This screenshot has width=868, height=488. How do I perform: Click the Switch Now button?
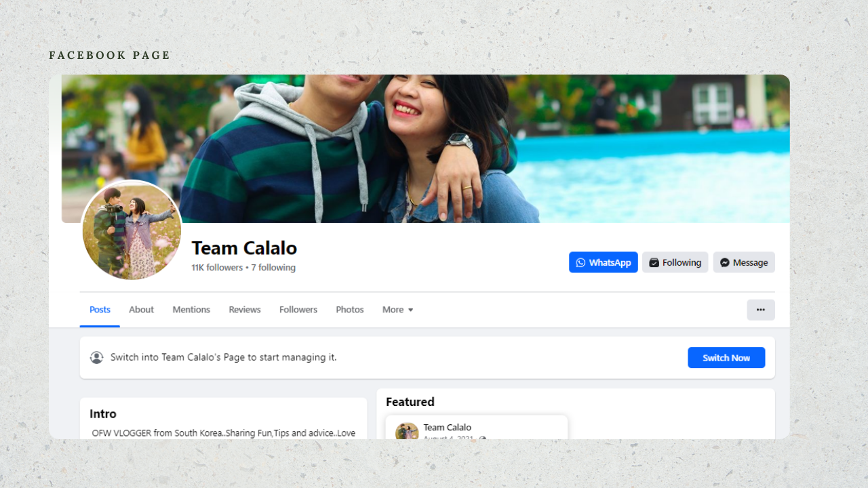(726, 358)
